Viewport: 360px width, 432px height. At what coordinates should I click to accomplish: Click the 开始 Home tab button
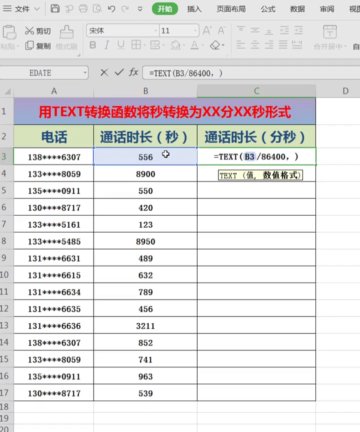coord(165,9)
